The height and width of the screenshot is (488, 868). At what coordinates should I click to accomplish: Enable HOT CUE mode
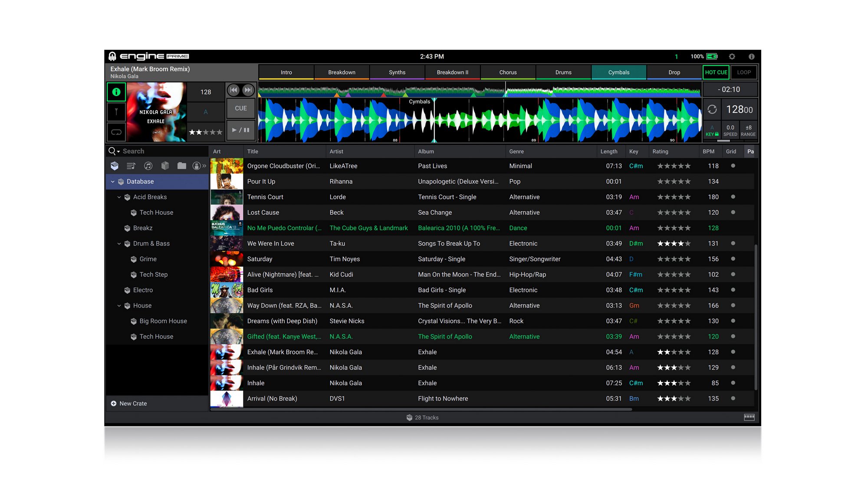tap(716, 72)
